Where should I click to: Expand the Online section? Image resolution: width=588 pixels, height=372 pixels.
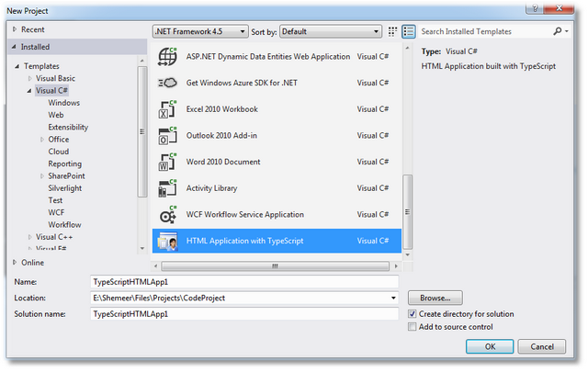15,262
